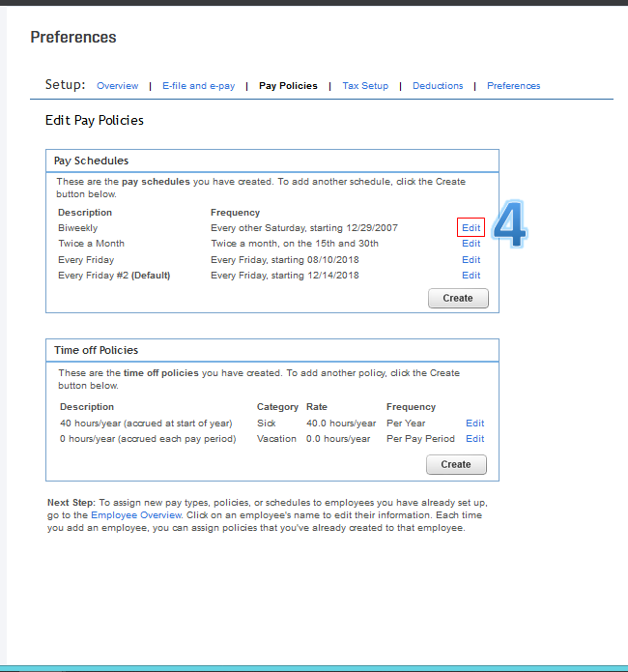Select 'Twice a month, on the 15th and 30th'

[x=295, y=244]
